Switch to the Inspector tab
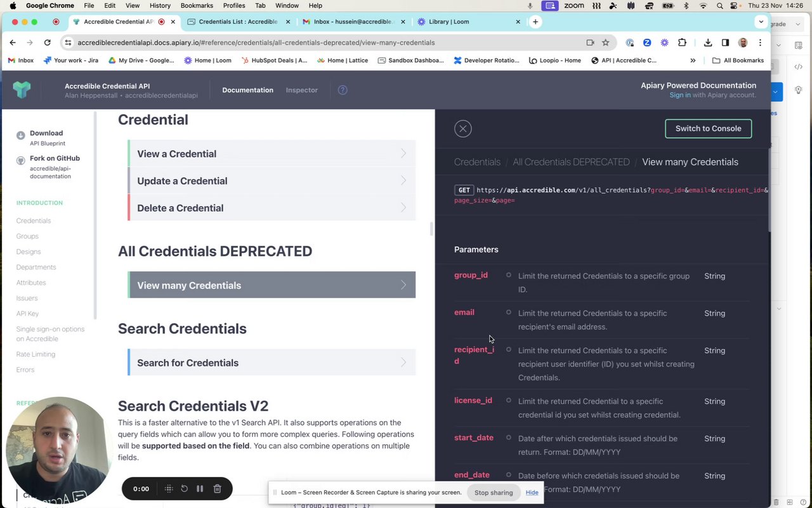Screen dimensions: 812x508 [302, 90]
